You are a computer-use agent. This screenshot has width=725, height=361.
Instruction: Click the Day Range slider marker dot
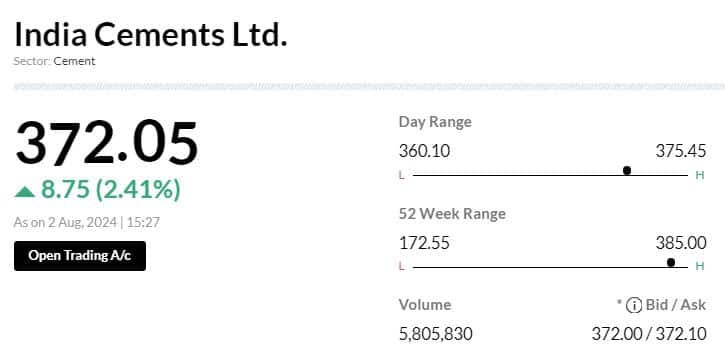[627, 171]
